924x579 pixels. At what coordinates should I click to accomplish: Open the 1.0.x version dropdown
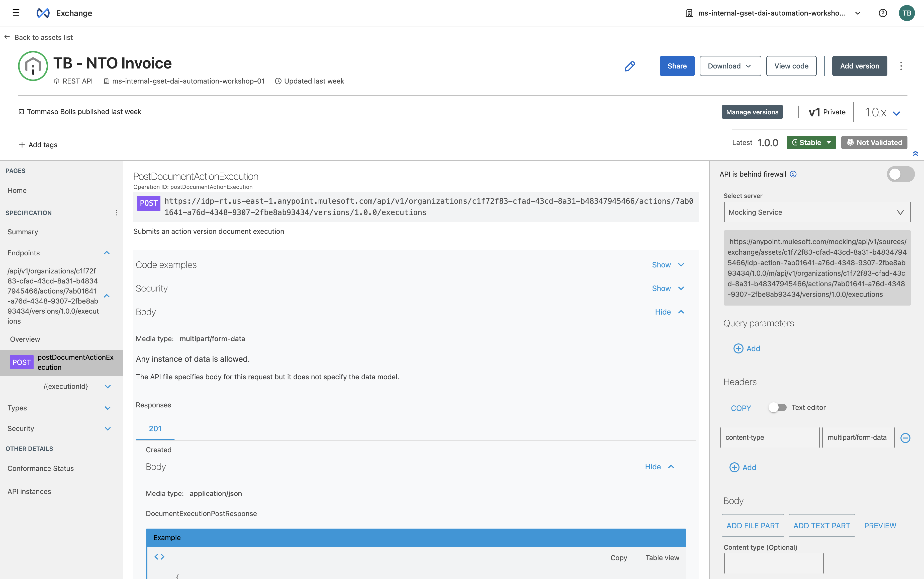click(x=883, y=112)
